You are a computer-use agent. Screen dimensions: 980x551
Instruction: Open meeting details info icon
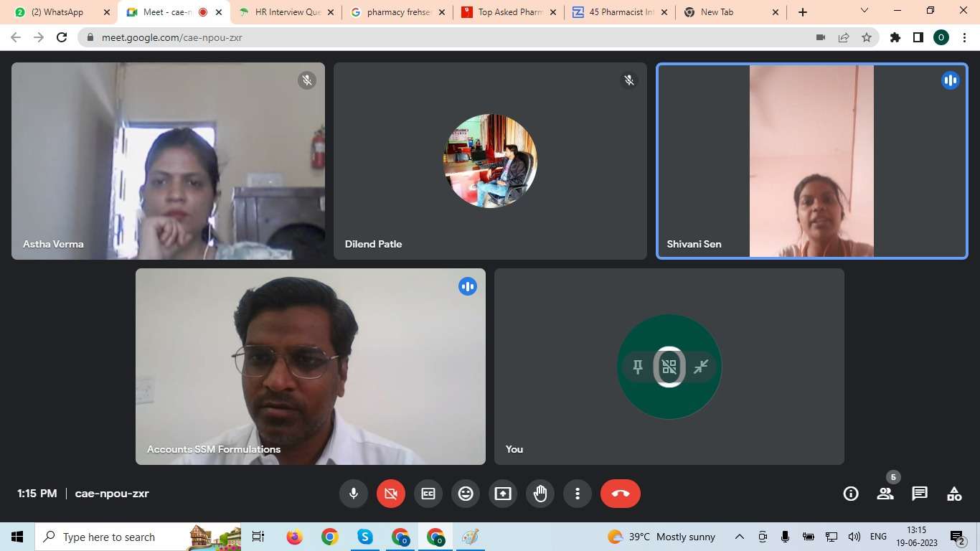pyautogui.click(x=851, y=494)
